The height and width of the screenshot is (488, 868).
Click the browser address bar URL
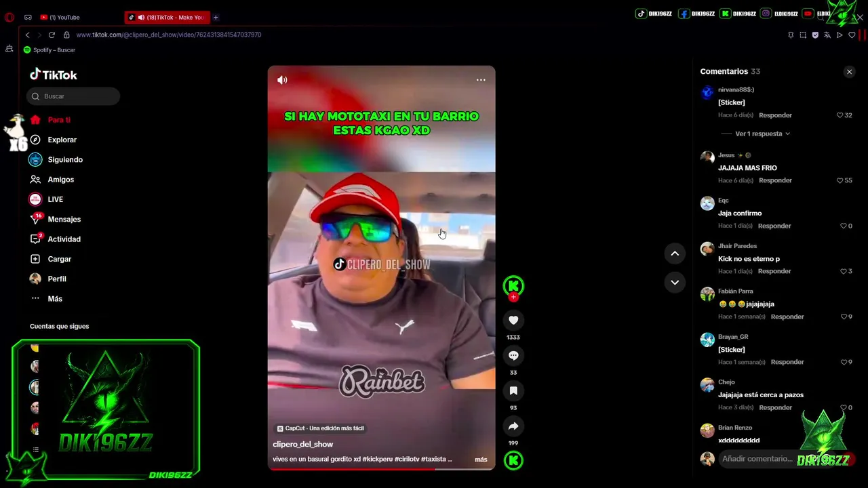point(168,35)
